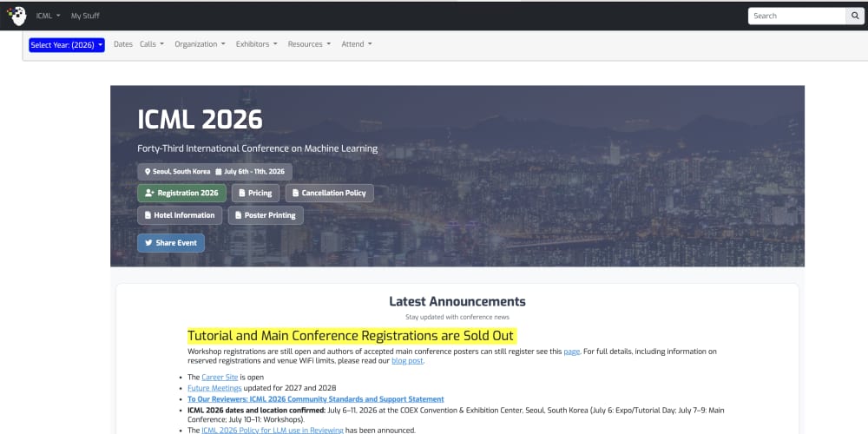
Task: Click the Latest Announcements heading
Action: [x=457, y=302]
